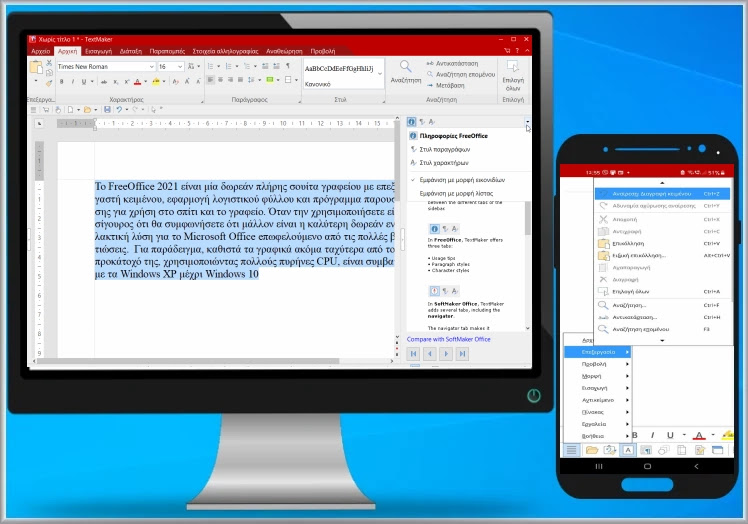
Task: Tap the hamburger menu icon on the phone toolbar
Action: point(571,450)
